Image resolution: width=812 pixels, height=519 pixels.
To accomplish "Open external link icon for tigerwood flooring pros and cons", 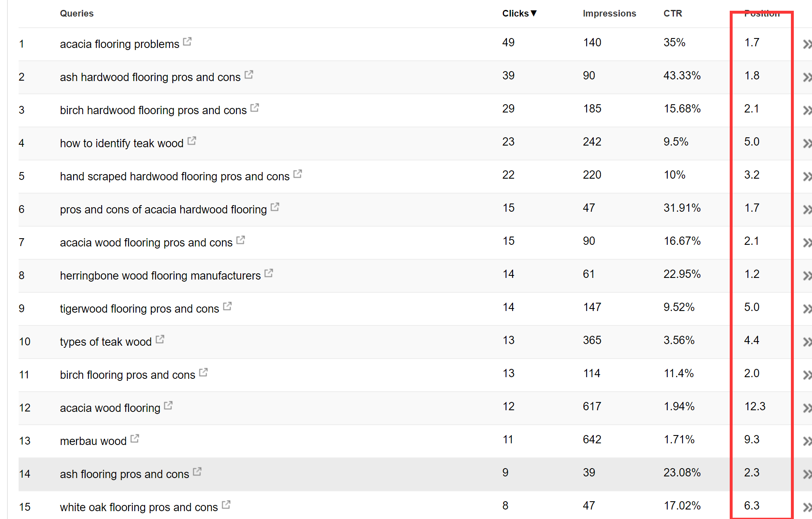I will (x=227, y=306).
